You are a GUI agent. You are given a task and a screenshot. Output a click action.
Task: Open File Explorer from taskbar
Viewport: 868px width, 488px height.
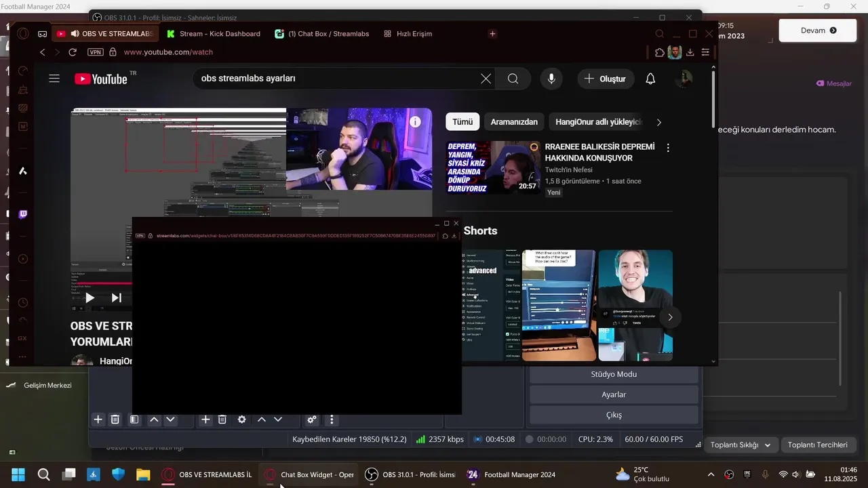[x=143, y=474]
